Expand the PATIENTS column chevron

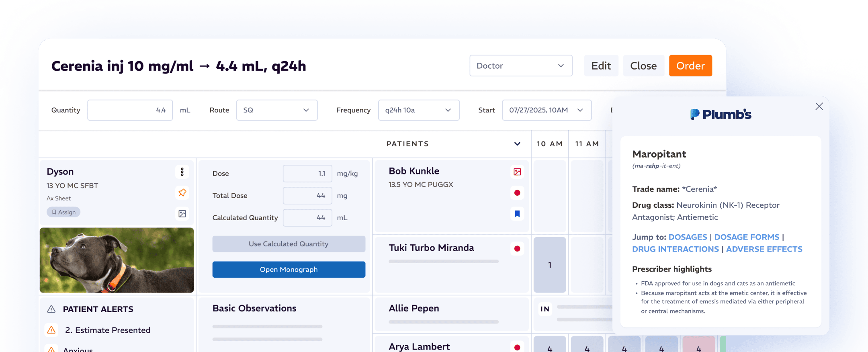click(x=517, y=144)
